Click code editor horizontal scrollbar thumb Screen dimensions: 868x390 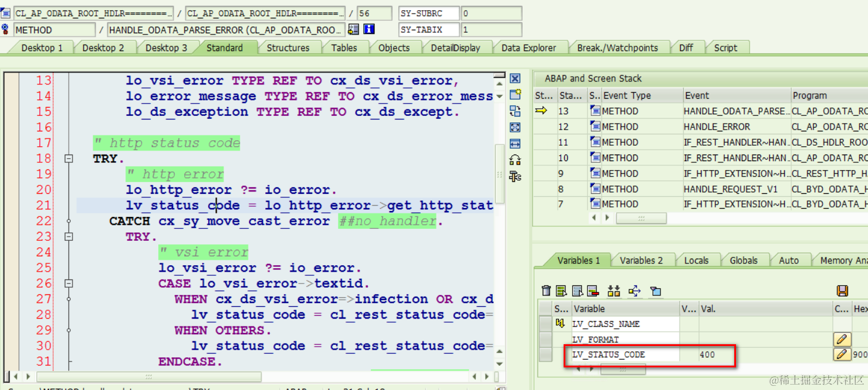click(149, 377)
